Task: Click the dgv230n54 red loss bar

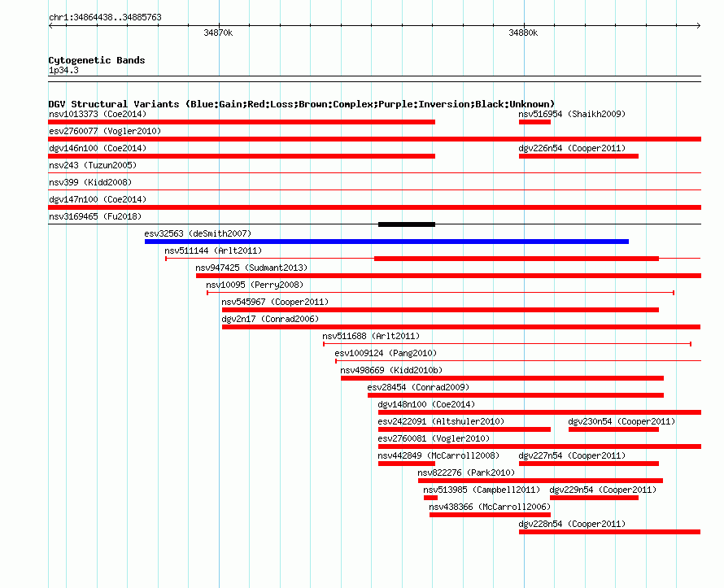Action: click(613, 429)
